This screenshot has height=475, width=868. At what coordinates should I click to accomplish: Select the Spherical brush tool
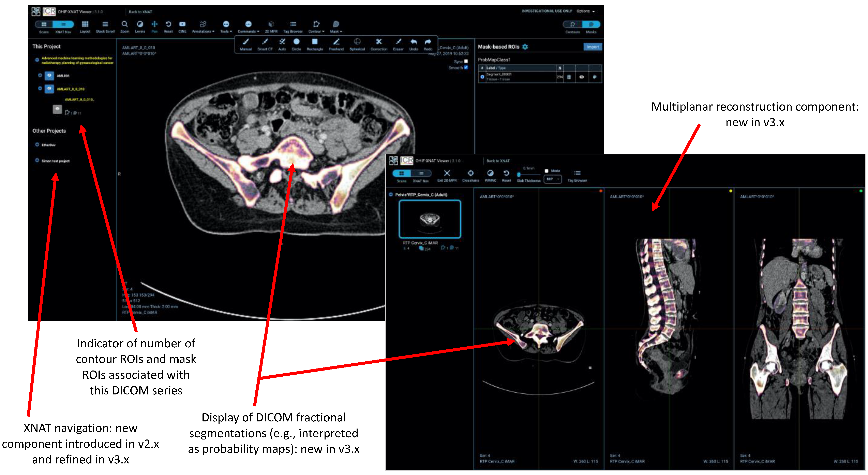(x=357, y=44)
